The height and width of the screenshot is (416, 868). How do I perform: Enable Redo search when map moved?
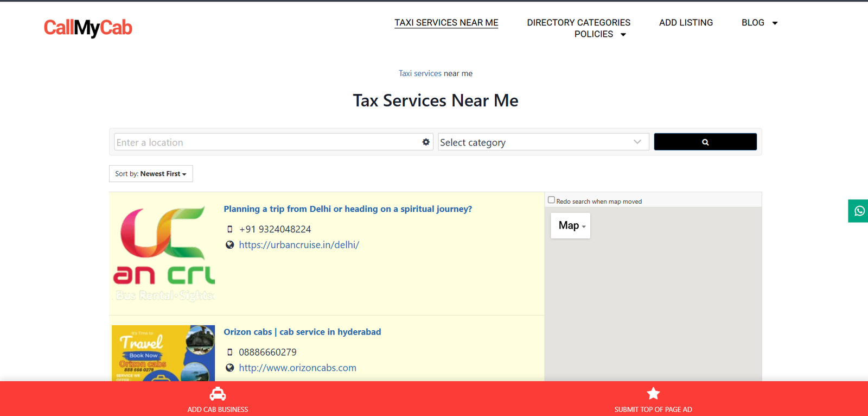(x=551, y=200)
